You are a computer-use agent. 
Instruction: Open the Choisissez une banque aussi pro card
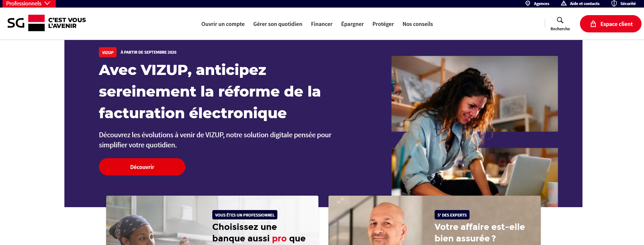point(212,220)
